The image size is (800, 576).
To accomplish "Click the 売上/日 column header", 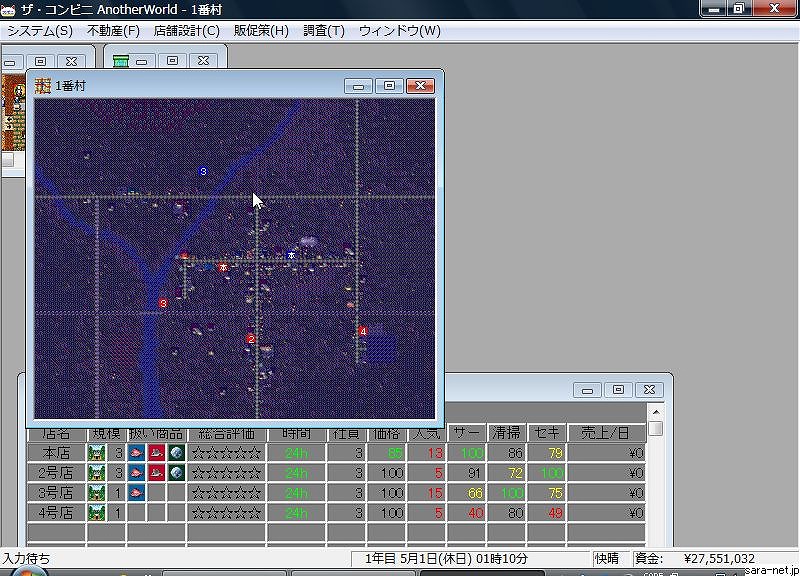I will [607, 434].
